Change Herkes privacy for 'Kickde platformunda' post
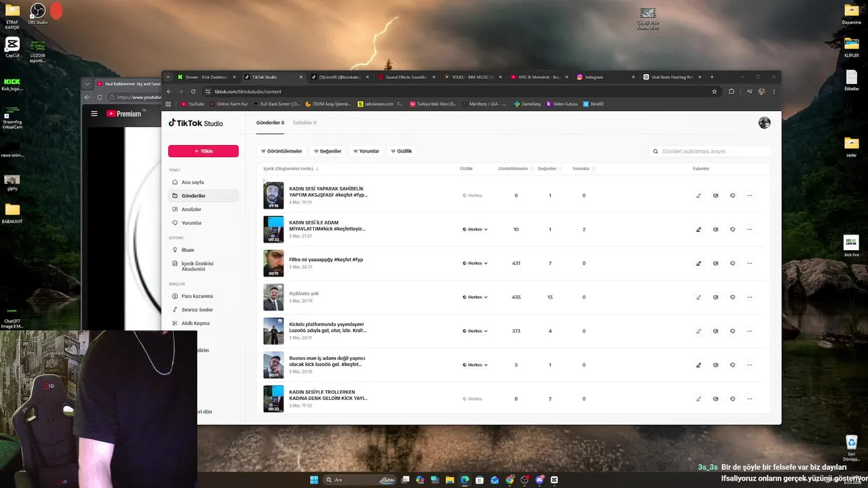This screenshot has height=488, width=868. [x=475, y=331]
